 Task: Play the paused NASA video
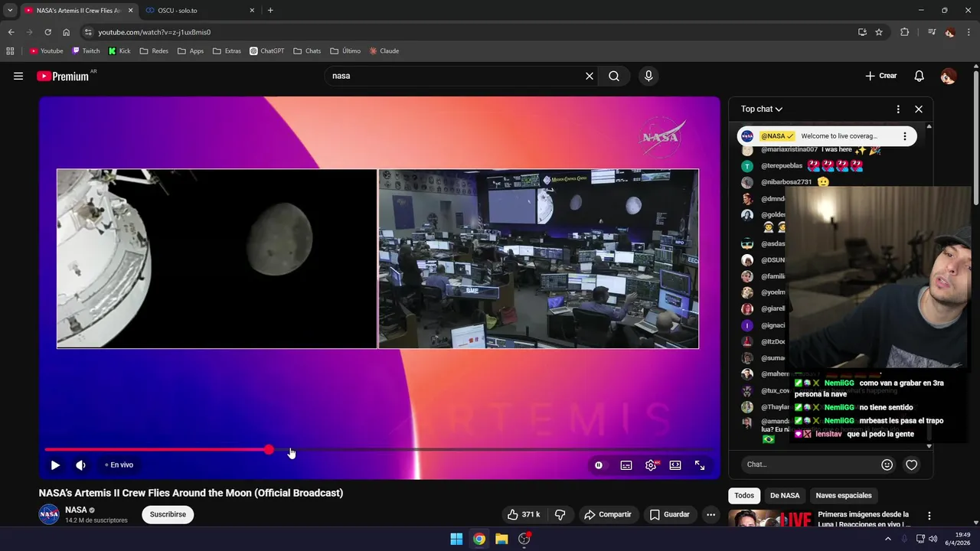point(55,465)
